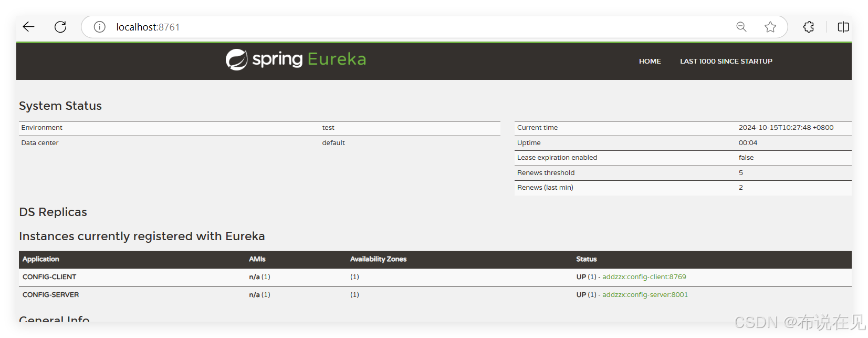Select the n/a (1) AMIs cell for CONFIG-SERVER
The image size is (868, 338).
coord(259,295)
